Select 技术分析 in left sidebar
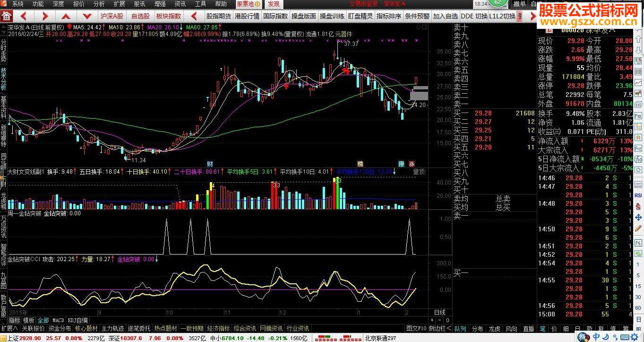The height and width of the screenshot is (342, 644). click(x=4, y=79)
